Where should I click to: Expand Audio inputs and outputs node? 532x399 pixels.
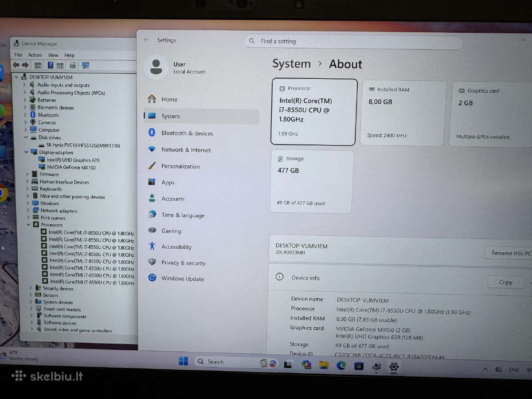pos(24,85)
